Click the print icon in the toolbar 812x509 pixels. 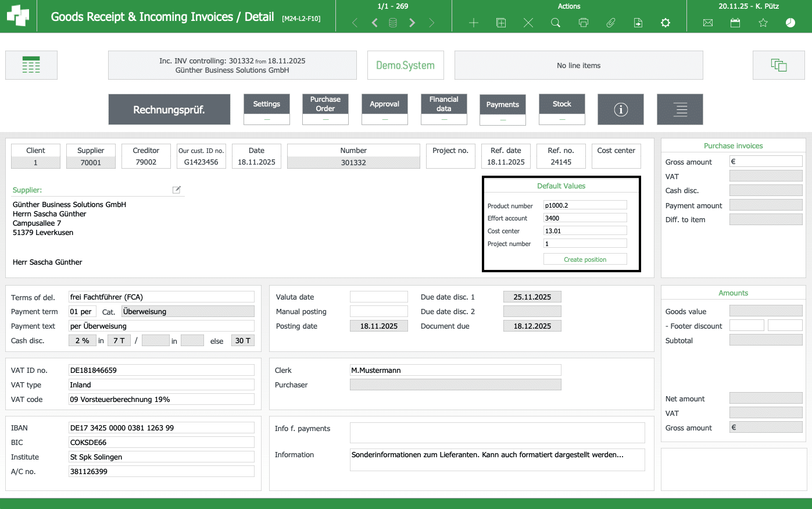click(x=583, y=23)
